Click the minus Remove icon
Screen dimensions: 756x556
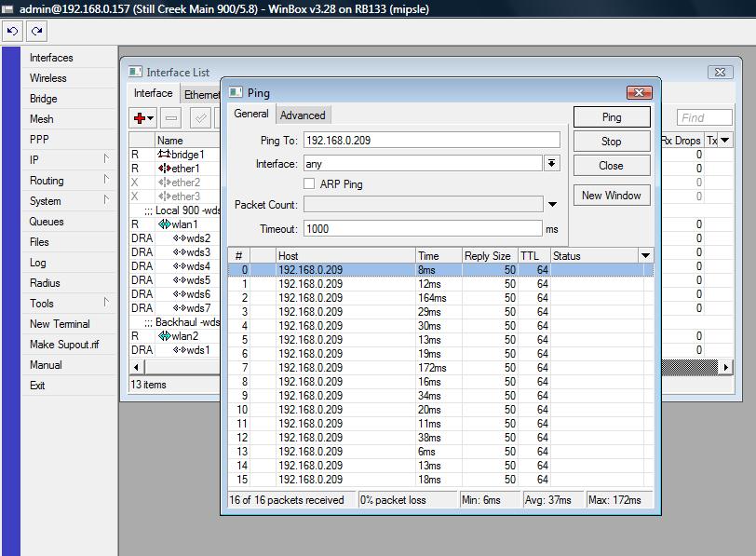171,117
